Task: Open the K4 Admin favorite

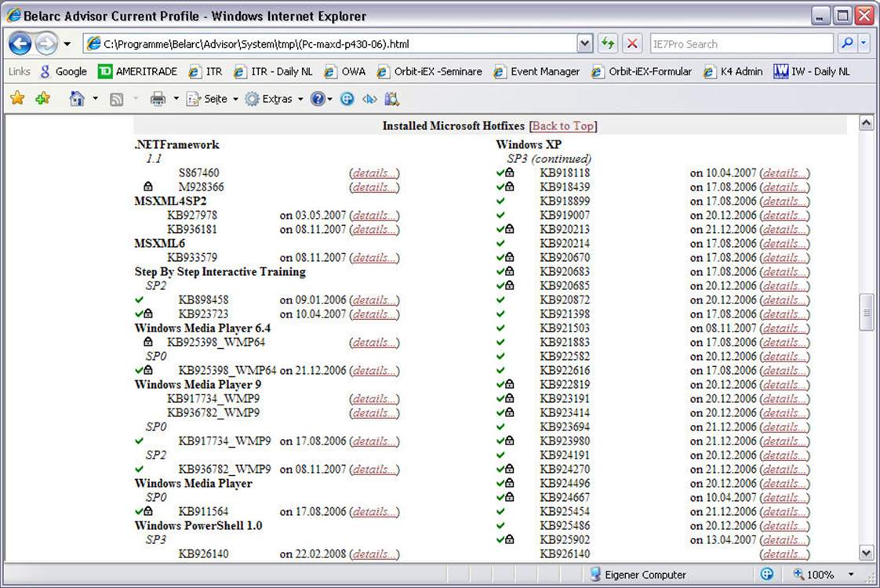Action: [733, 72]
